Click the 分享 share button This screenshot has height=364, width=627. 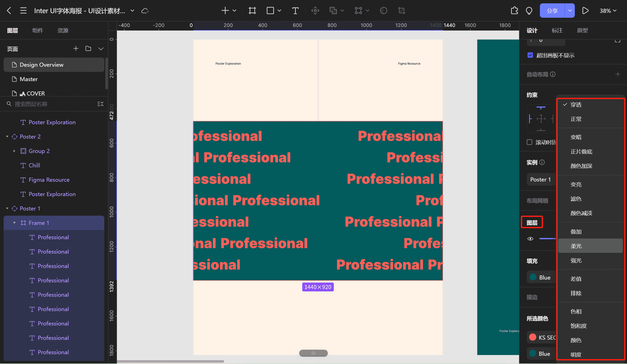[x=552, y=11]
